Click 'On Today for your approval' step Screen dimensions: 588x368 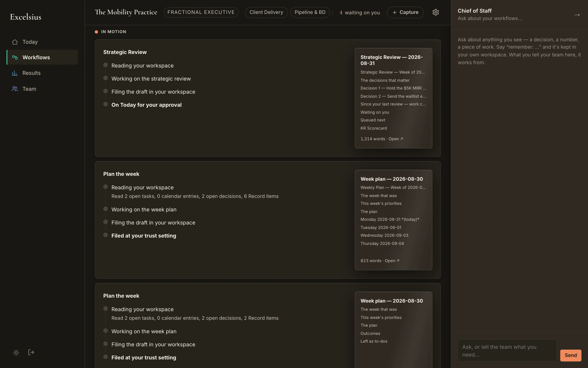[x=147, y=105]
